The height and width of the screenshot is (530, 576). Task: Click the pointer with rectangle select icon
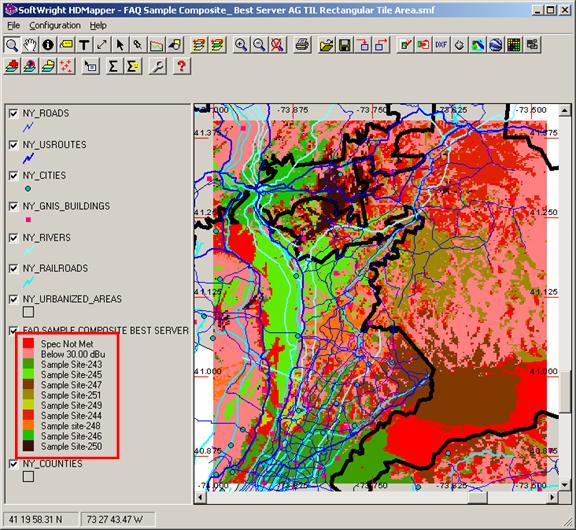90,66
